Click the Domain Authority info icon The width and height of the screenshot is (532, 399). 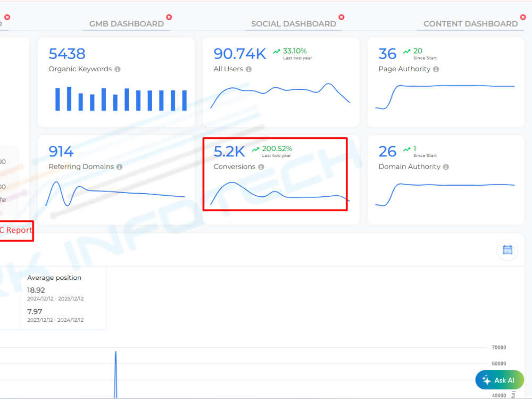(x=446, y=167)
